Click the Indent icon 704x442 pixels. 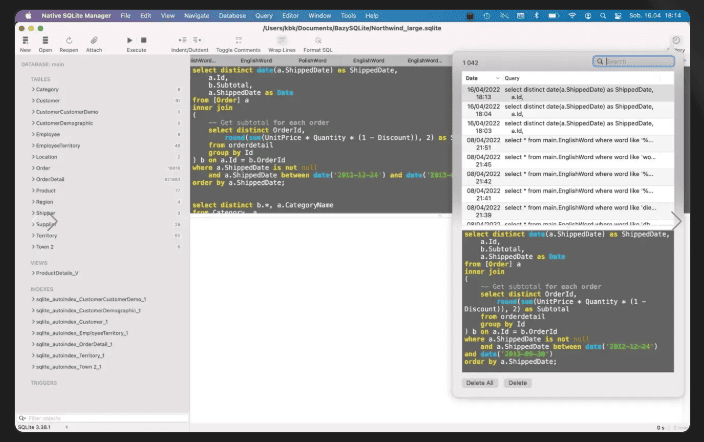pos(182,40)
